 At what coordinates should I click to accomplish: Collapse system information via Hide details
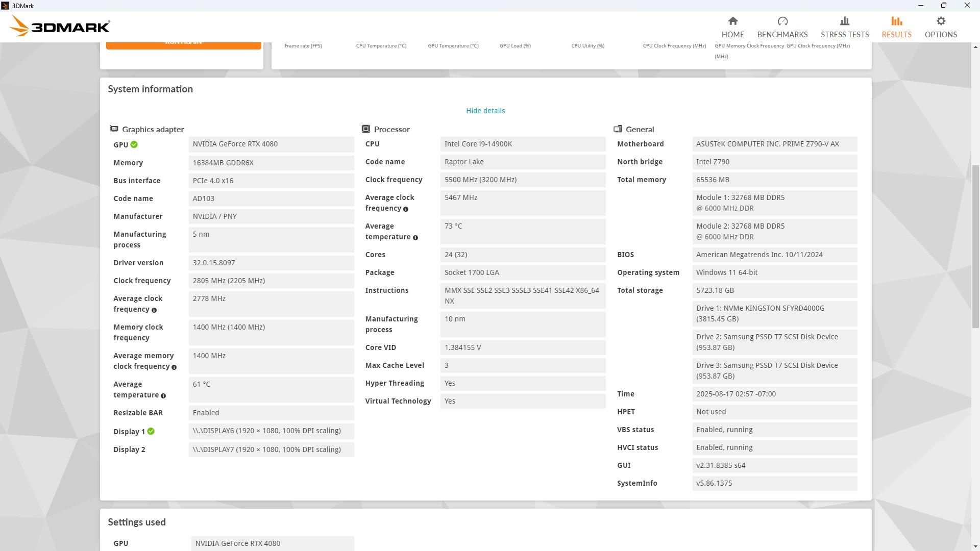pos(485,111)
